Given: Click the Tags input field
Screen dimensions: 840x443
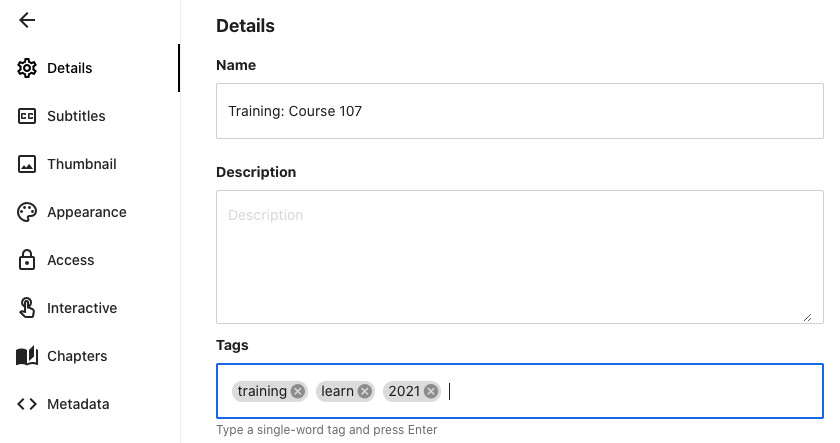Looking at the screenshot, I should click(x=630, y=391).
